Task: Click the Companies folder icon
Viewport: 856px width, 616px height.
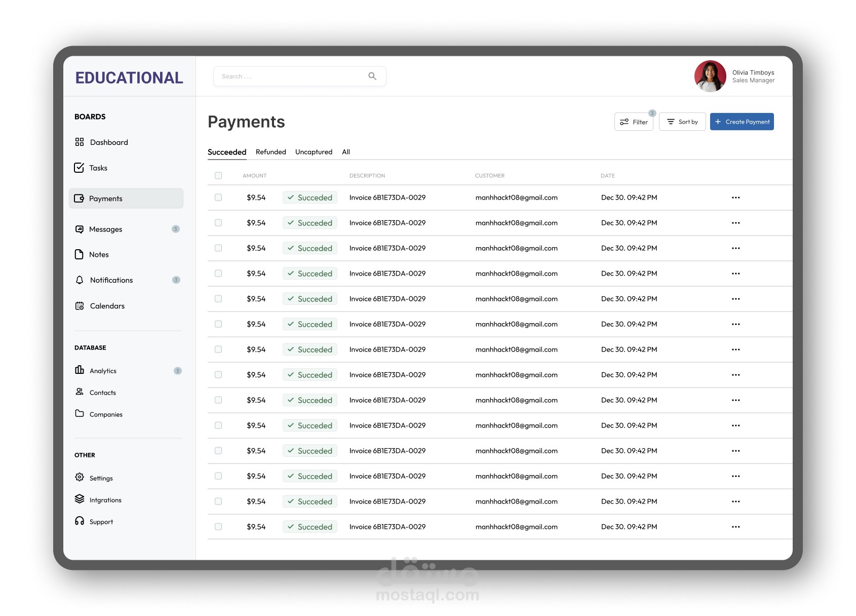Action: point(80,413)
